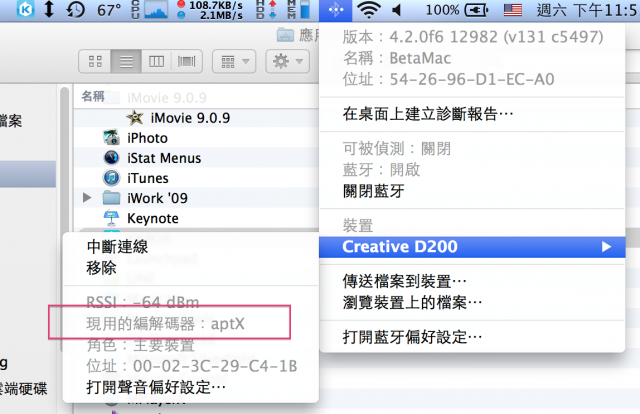Viewport: 640px width, 414px height.
Task: Select the iTunes app icon
Action: (x=111, y=178)
